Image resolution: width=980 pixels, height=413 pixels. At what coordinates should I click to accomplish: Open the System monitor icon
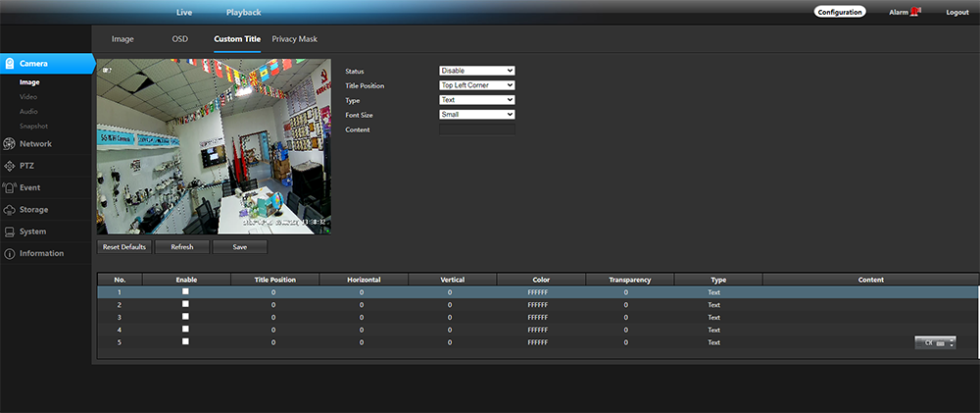tap(10, 232)
